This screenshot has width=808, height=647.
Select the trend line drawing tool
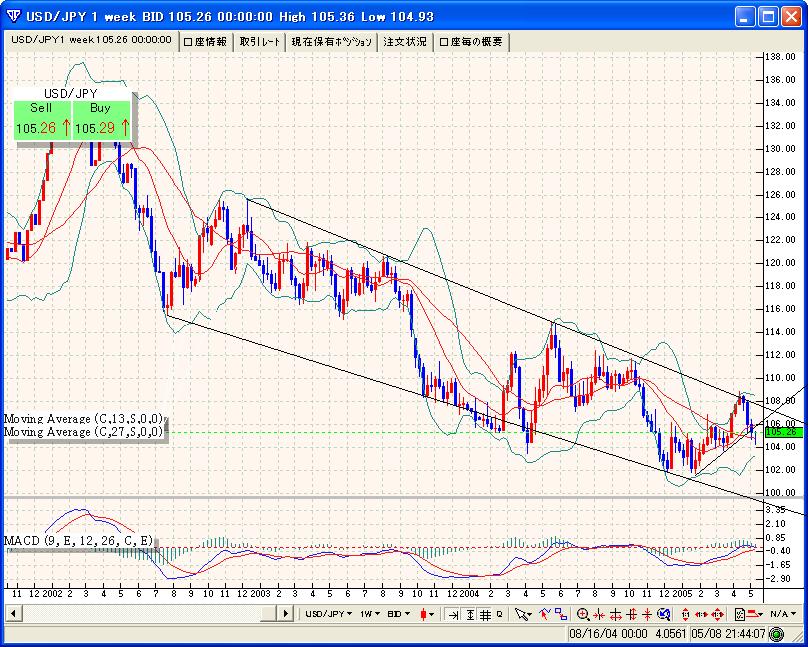point(544,614)
